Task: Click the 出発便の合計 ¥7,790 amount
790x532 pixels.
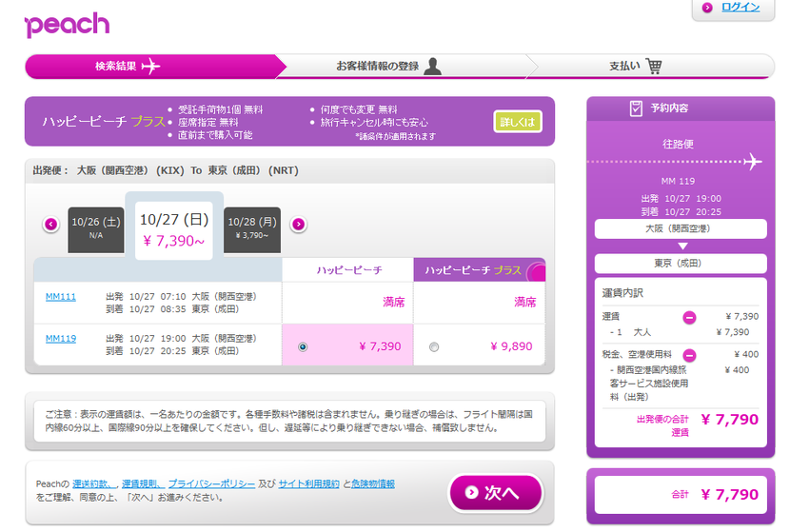Action: (729, 420)
